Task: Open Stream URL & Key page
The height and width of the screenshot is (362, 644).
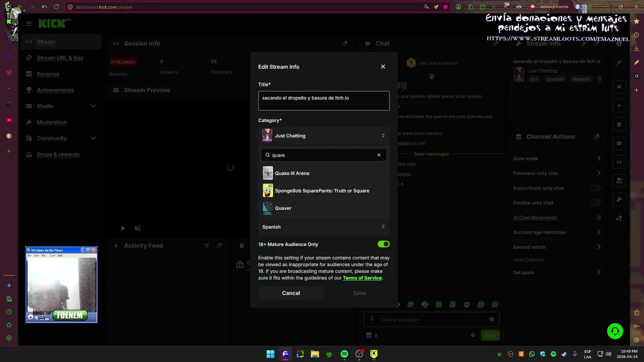Action: tap(60, 58)
